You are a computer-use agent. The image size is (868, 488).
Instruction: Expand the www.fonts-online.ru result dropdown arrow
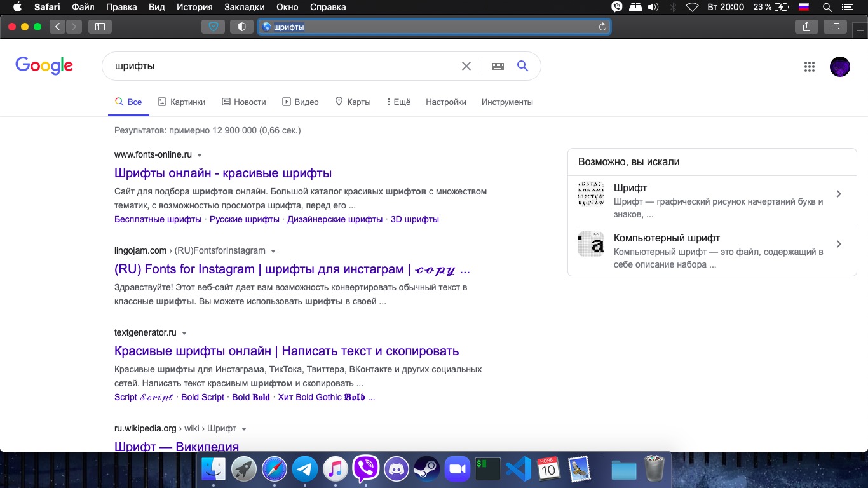[x=200, y=155]
